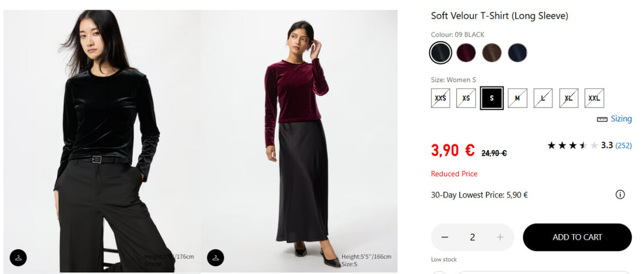Open the 252 reviews link
The width and height of the screenshot is (644, 274).
pos(623,146)
